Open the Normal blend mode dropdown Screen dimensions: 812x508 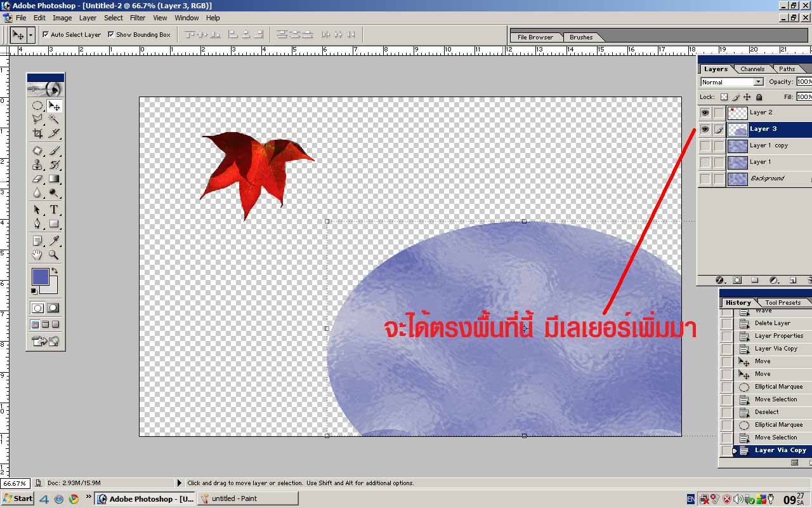coord(731,82)
